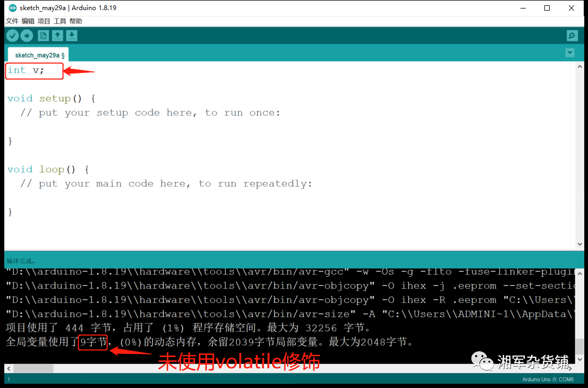The width and height of the screenshot is (588, 388).
Task: Click the console horizontal scroll left arrow
Action: 9,368
